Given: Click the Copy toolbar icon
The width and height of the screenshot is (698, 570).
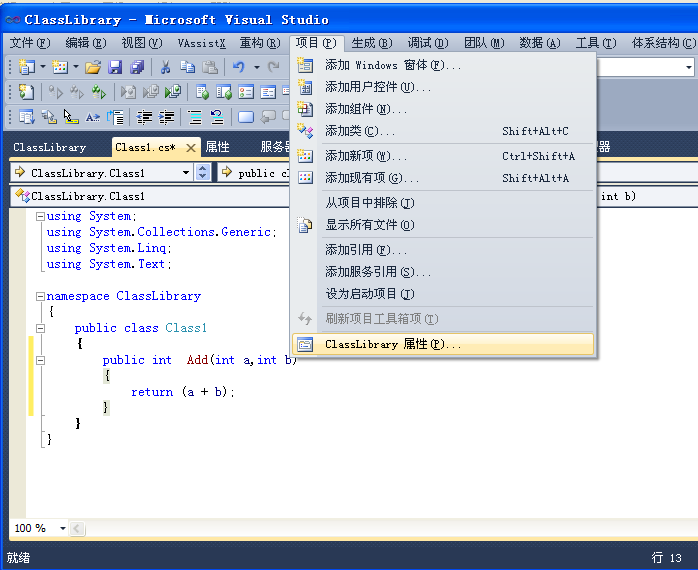Looking at the screenshot, I should (x=187, y=67).
